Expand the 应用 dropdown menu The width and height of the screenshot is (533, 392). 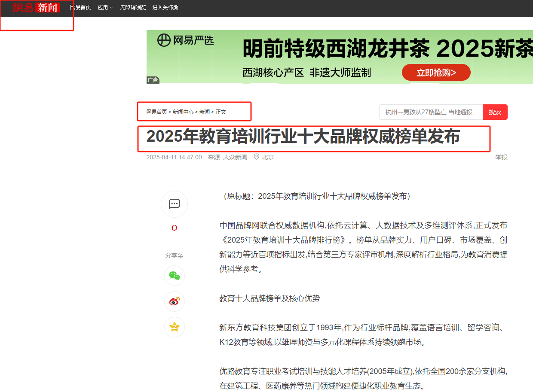point(105,8)
